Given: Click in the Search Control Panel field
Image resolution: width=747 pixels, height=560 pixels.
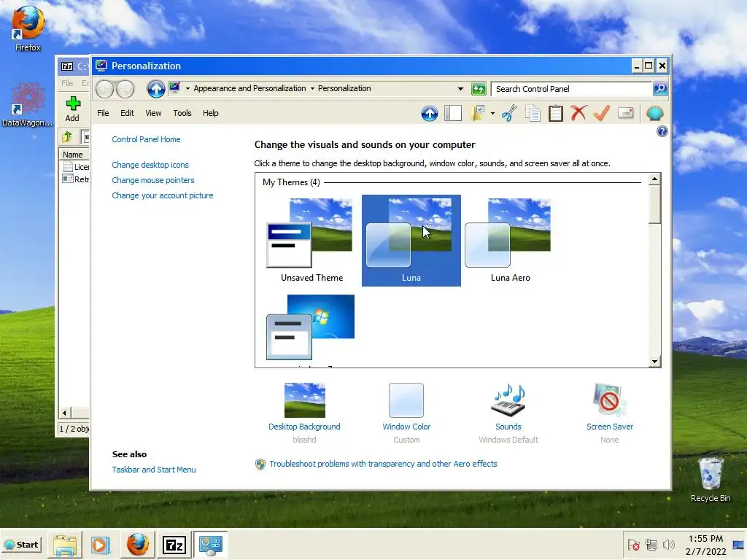Looking at the screenshot, I should 571,89.
